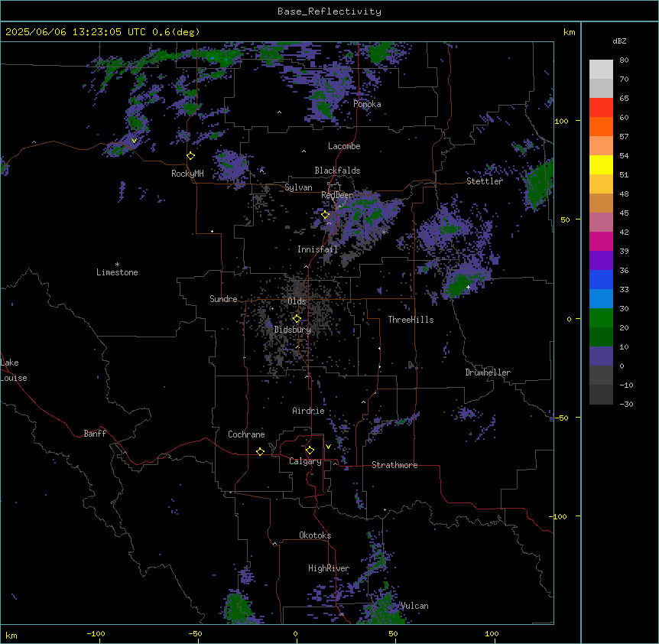The width and height of the screenshot is (659, 644).
Task: Click the -50 tick on right vertical axis
Action: 561,418
